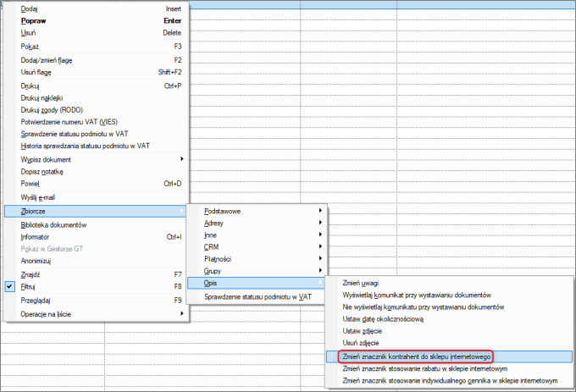
Task: Choose Znajdź menu entry
Action: point(96,274)
